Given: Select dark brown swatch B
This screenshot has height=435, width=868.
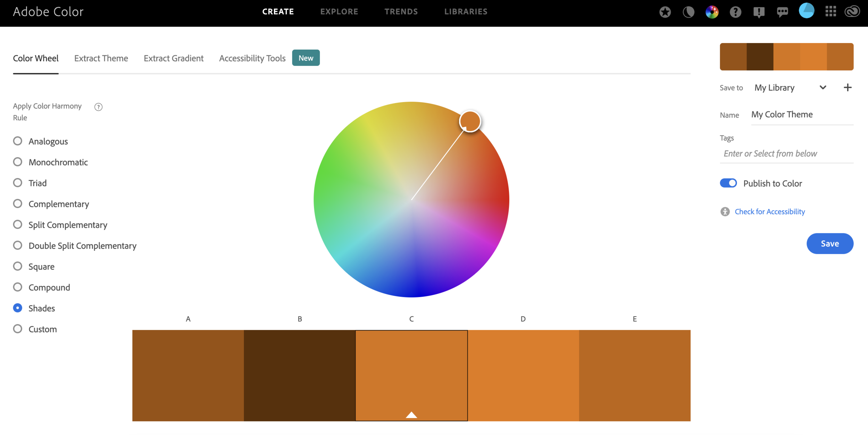Looking at the screenshot, I should (x=299, y=375).
